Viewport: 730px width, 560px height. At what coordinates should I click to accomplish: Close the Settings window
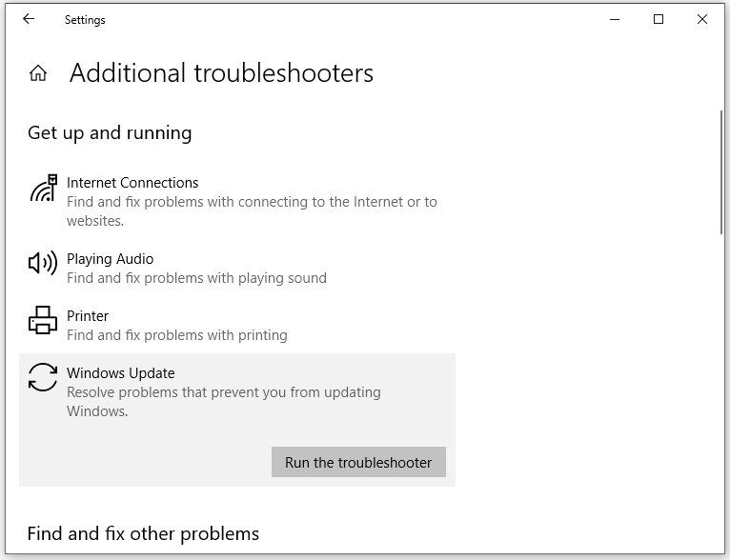tap(702, 19)
